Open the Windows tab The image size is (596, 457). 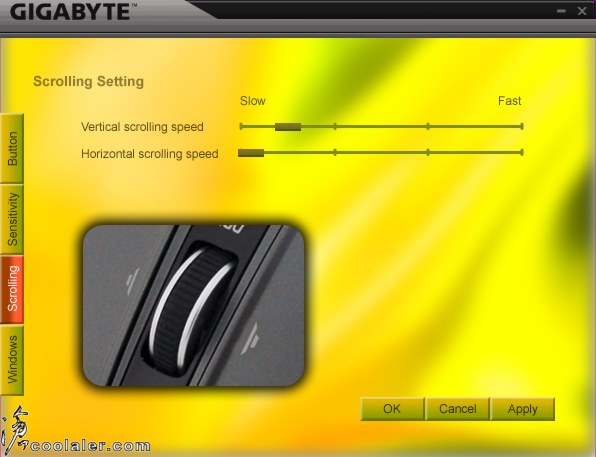tap(12, 360)
